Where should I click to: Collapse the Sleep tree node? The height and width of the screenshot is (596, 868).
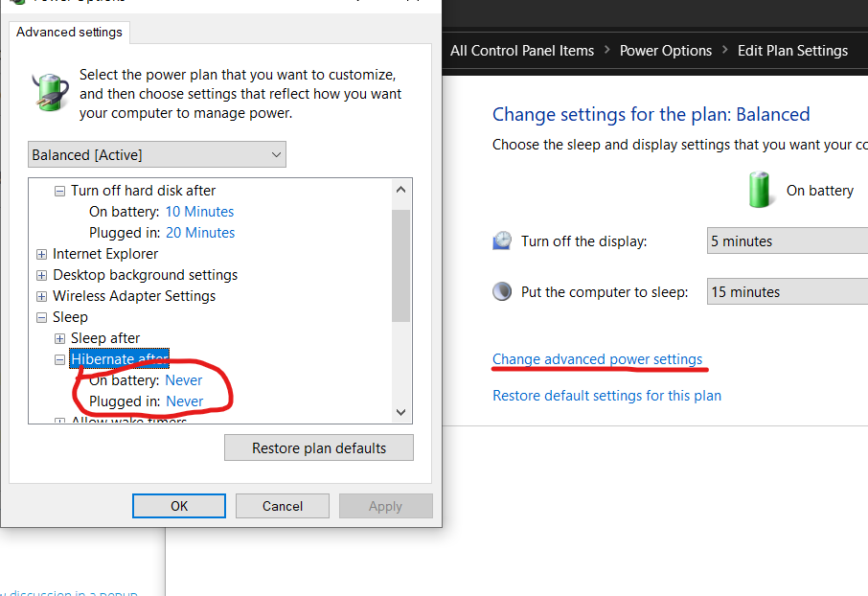(x=41, y=317)
